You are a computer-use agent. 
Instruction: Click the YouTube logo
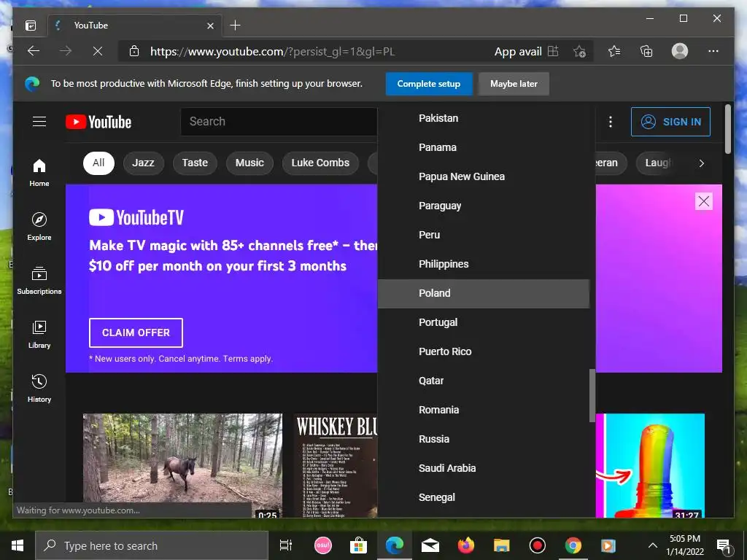98,122
